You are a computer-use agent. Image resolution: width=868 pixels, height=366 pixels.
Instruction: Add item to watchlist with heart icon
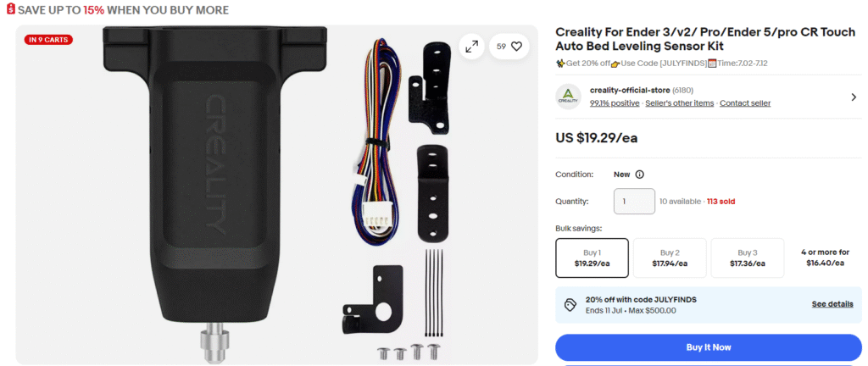tap(509, 47)
